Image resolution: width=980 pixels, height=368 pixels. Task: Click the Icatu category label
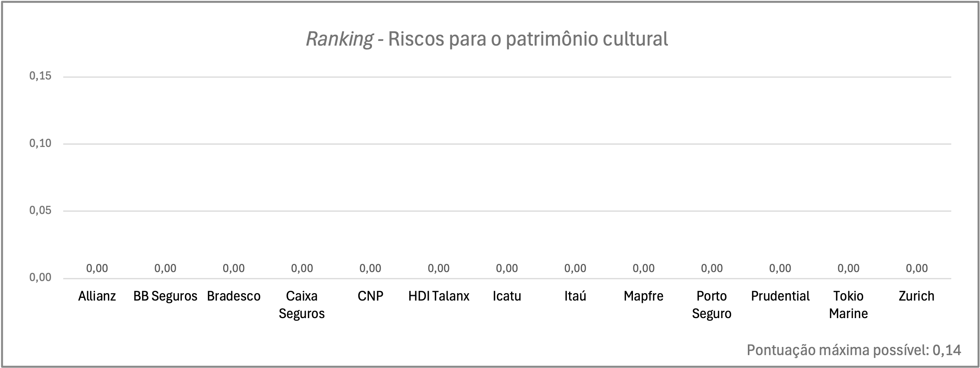click(x=507, y=296)
